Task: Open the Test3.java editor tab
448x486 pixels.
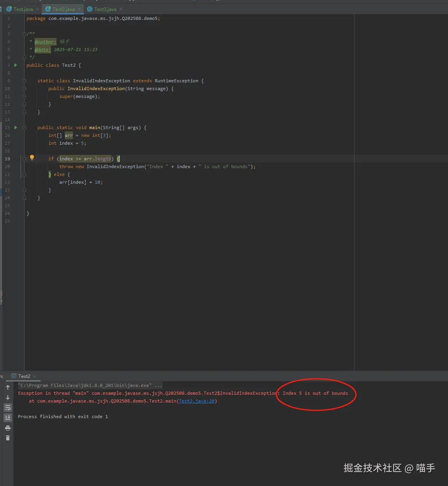Action: (x=105, y=9)
